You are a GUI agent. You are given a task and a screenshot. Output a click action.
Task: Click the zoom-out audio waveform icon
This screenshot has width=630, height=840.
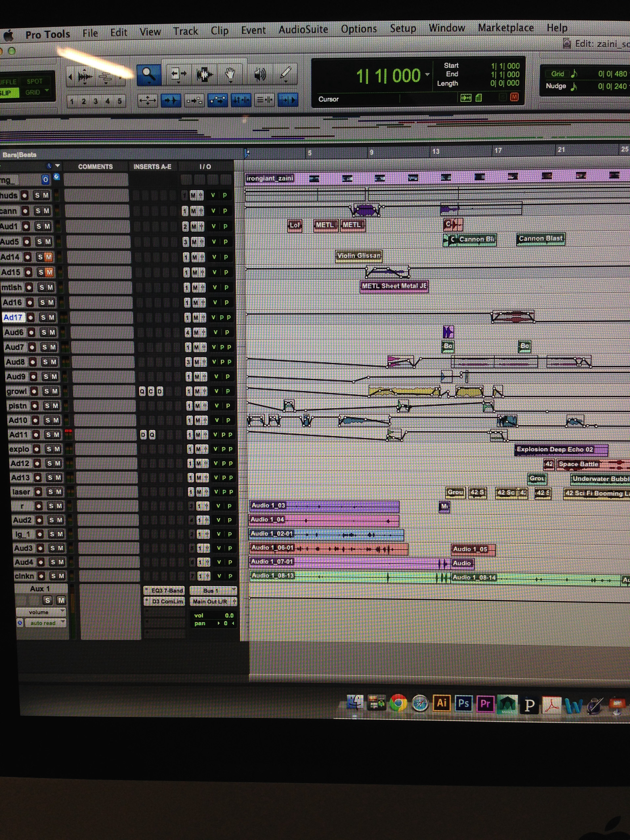(x=85, y=77)
